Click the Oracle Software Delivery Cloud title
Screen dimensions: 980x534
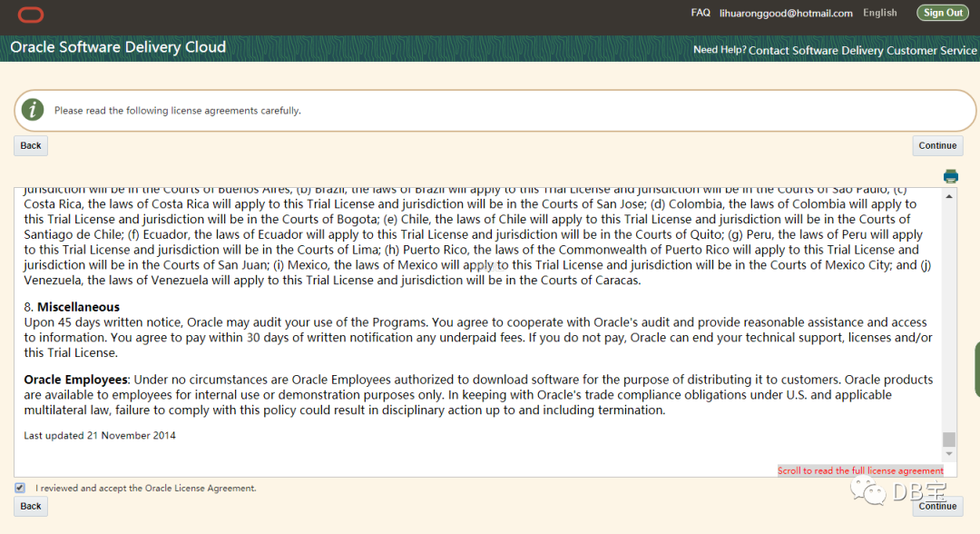click(118, 47)
